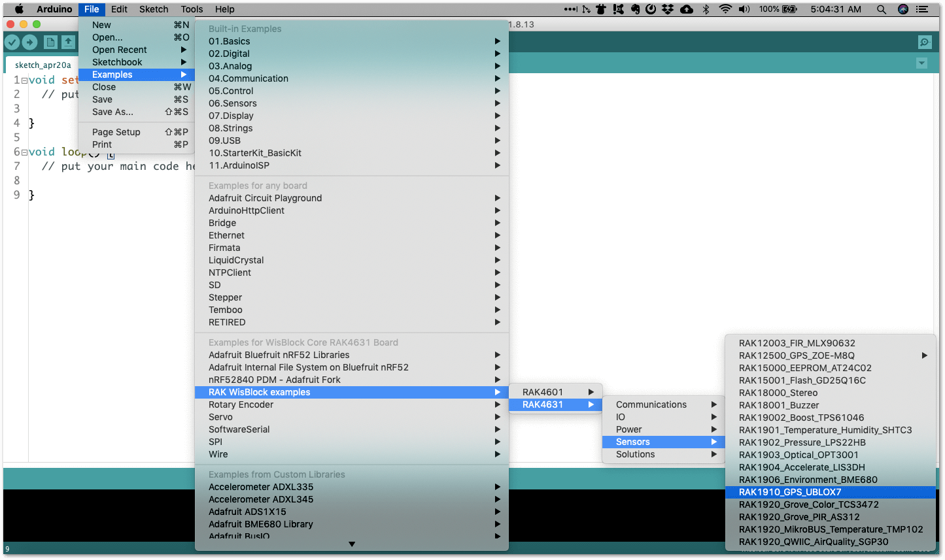This screenshot has height=560, width=945.
Task: Open Notification Center list icon
Action: (x=922, y=9)
